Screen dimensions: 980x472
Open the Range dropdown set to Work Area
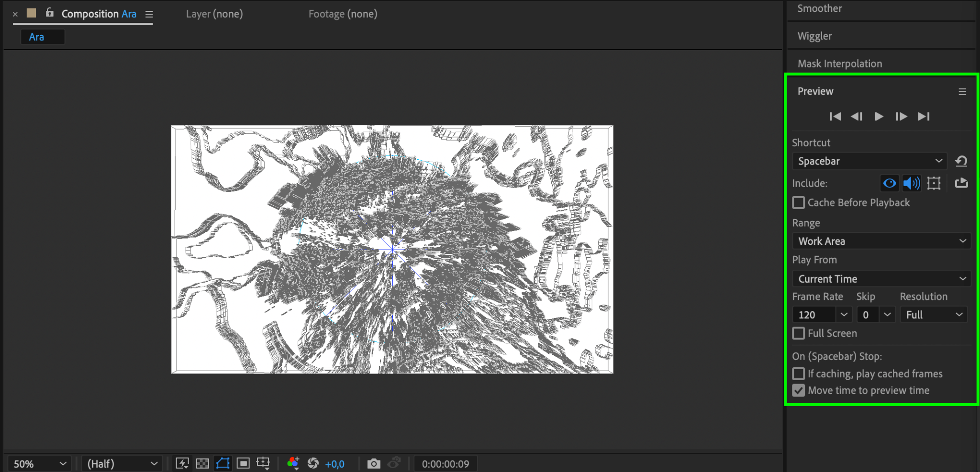point(881,241)
